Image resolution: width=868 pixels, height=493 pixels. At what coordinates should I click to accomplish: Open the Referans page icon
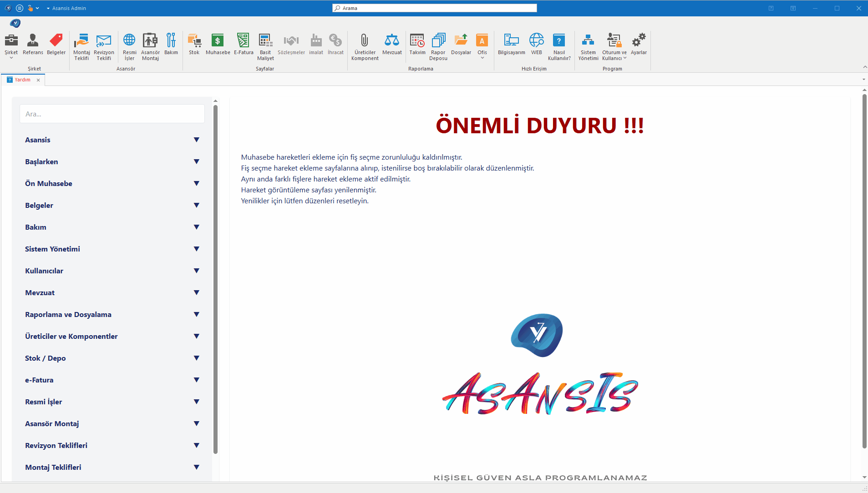point(33,45)
